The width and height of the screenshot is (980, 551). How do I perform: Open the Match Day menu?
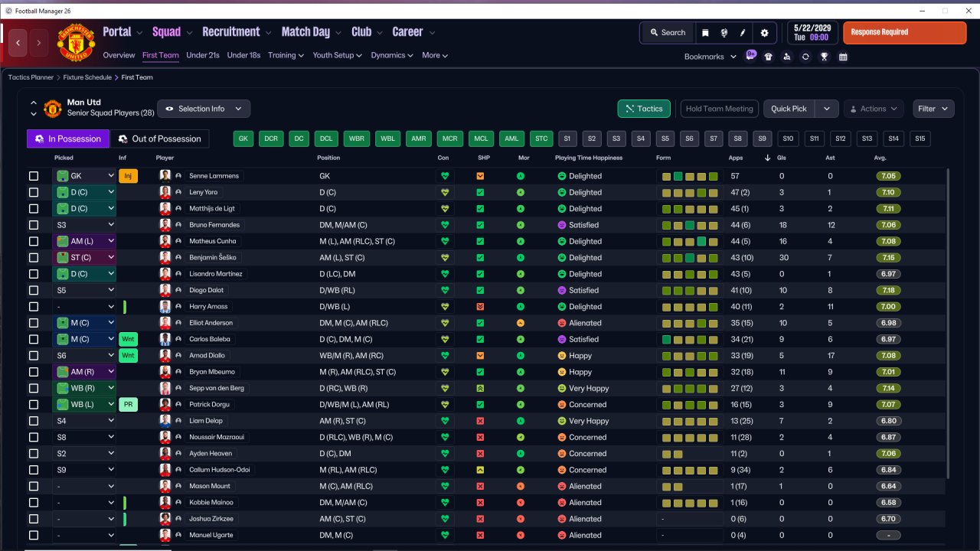(x=312, y=32)
